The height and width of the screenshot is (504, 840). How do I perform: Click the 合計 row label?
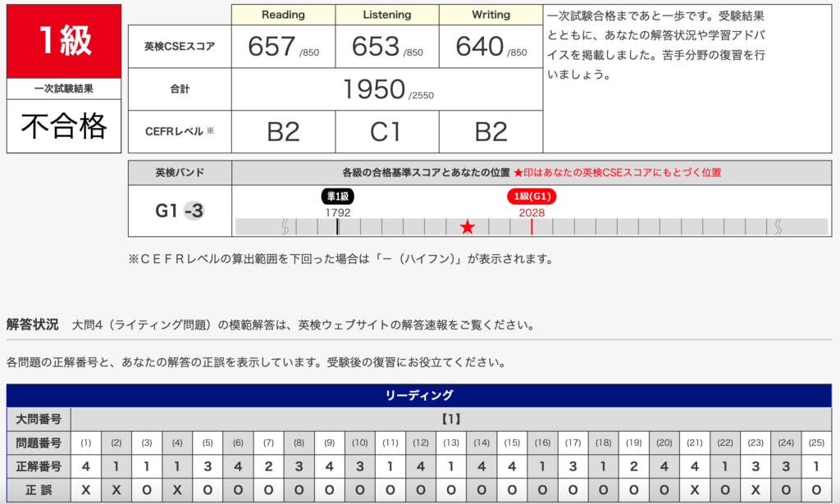coord(180,89)
